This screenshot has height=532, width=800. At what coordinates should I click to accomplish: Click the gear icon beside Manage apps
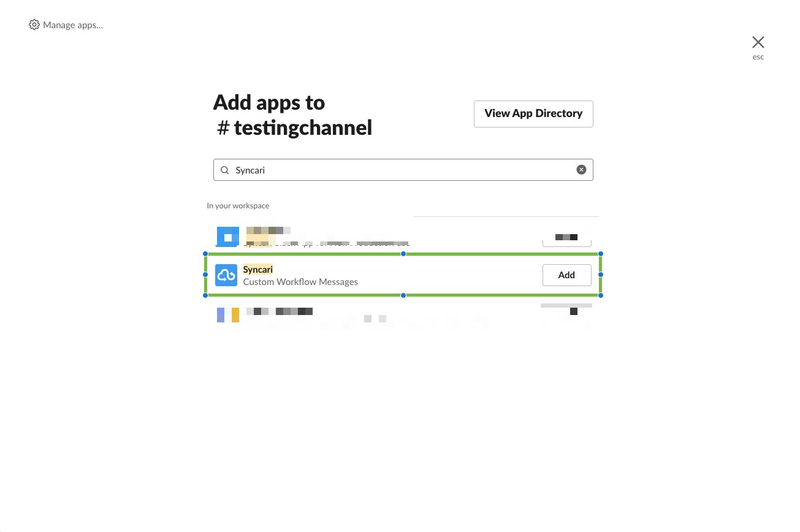pos(34,25)
